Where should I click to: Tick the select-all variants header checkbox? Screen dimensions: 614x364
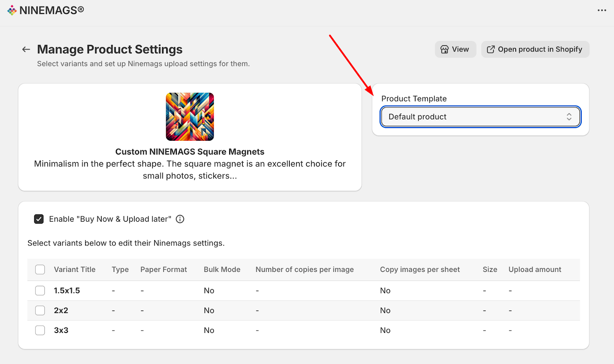[x=40, y=270]
